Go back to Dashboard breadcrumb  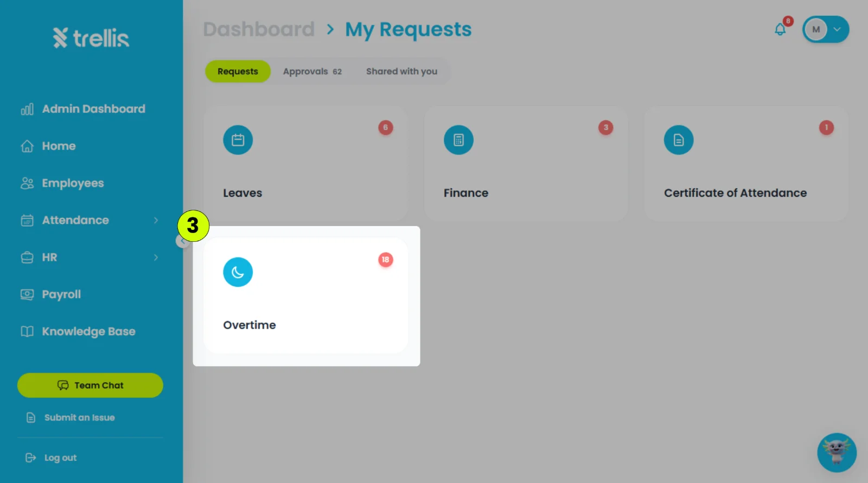pos(259,29)
